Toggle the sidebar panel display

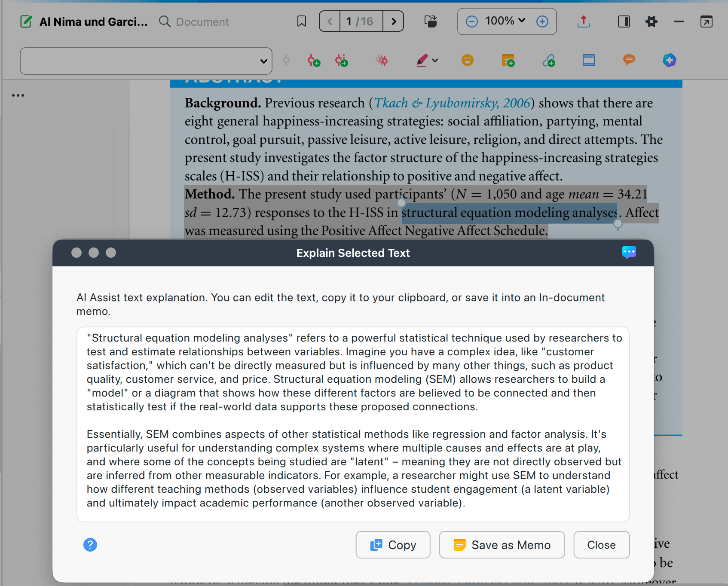(624, 21)
